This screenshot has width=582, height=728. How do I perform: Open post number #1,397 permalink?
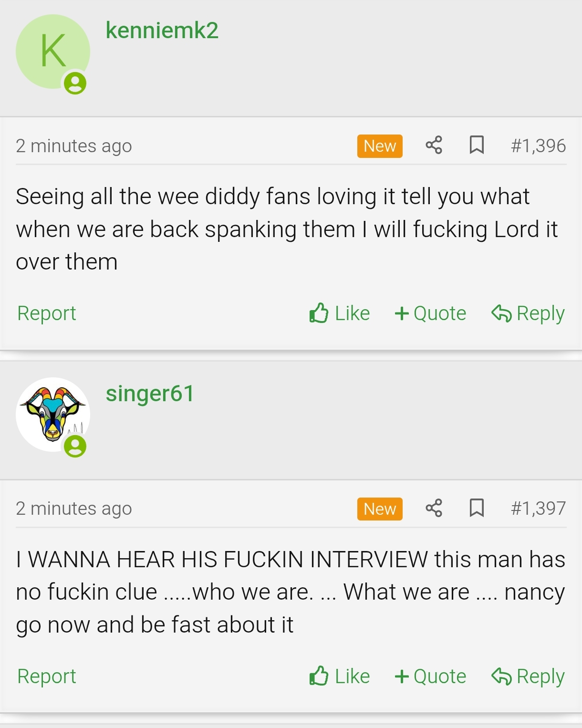(538, 509)
